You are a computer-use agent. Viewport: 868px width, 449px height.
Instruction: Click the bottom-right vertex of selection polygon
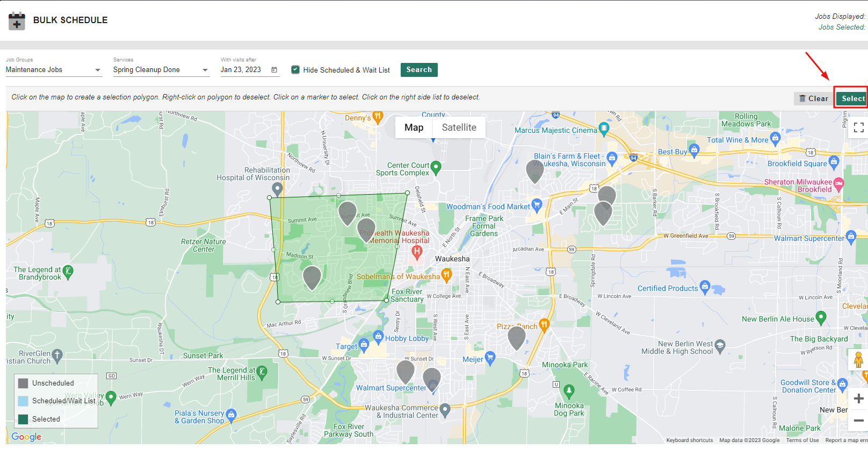click(387, 300)
